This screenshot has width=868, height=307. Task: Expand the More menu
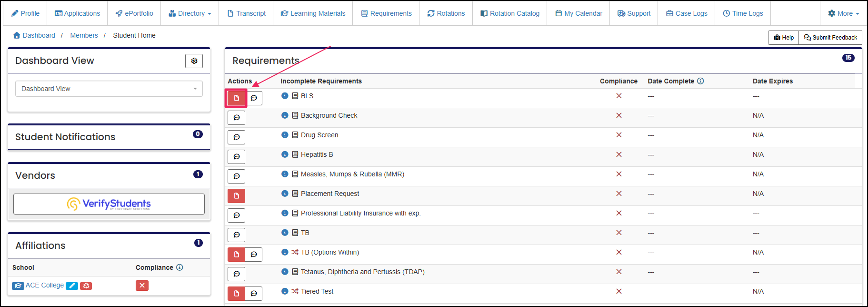[843, 13]
